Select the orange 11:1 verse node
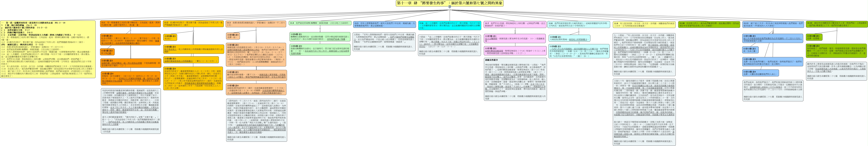868x146 pixels. (131, 24)
